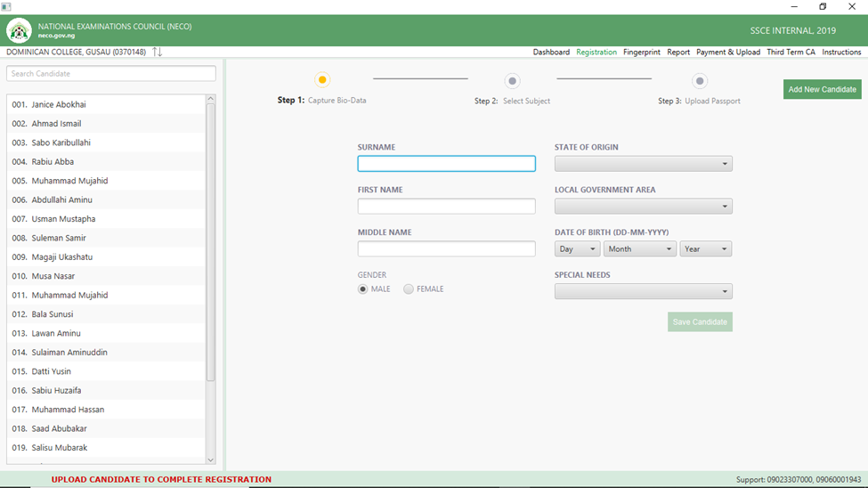Expand the Local Government Area dropdown
Viewport: 868px width, 488px height.
(x=643, y=207)
